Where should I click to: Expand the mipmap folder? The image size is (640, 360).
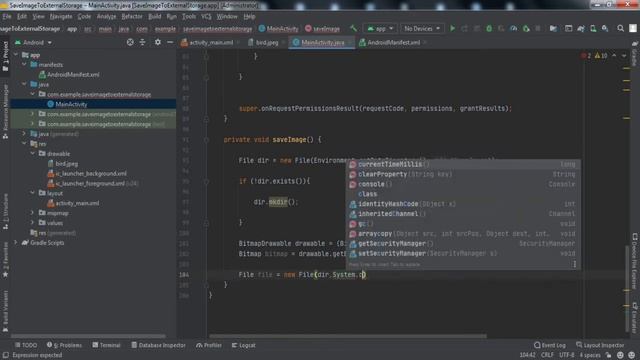pyautogui.click(x=33, y=213)
